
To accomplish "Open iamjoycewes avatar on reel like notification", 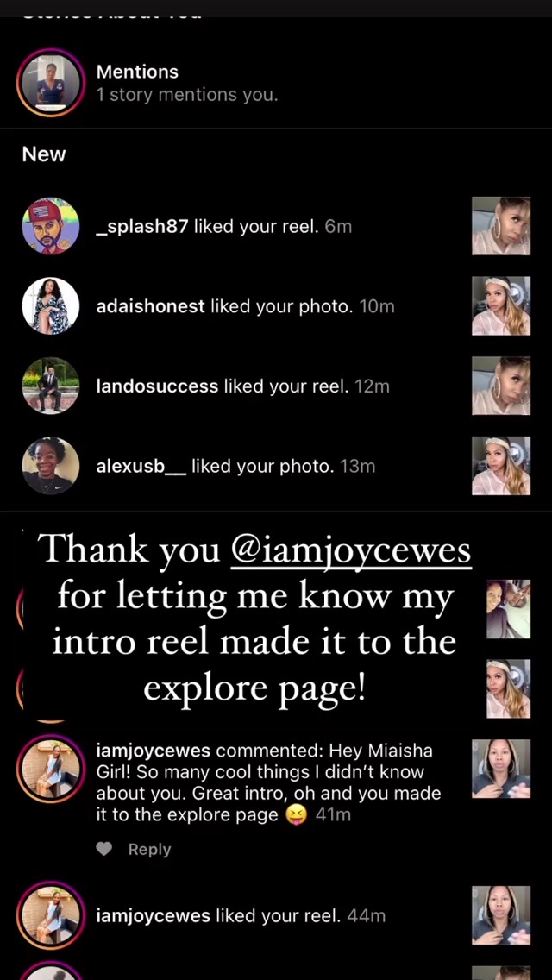I will coord(51,915).
